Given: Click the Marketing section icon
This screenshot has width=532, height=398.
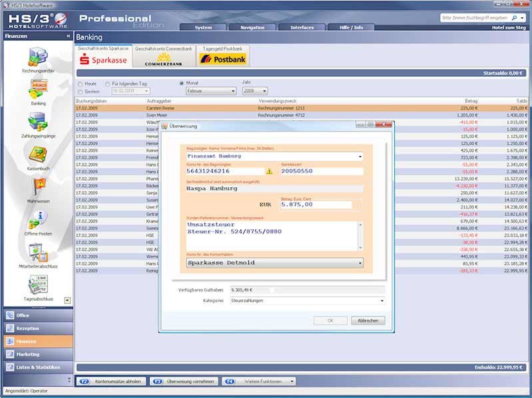Looking at the screenshot, I should [x=10, y=354].
